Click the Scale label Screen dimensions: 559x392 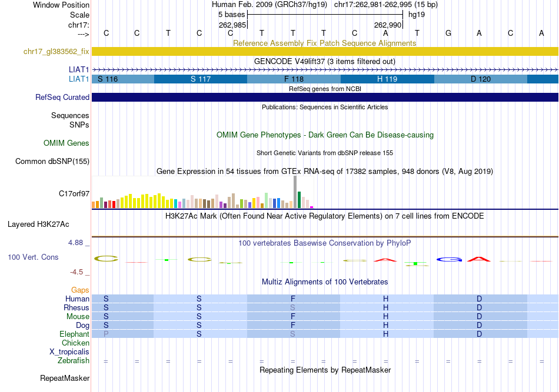click(79, 15)
